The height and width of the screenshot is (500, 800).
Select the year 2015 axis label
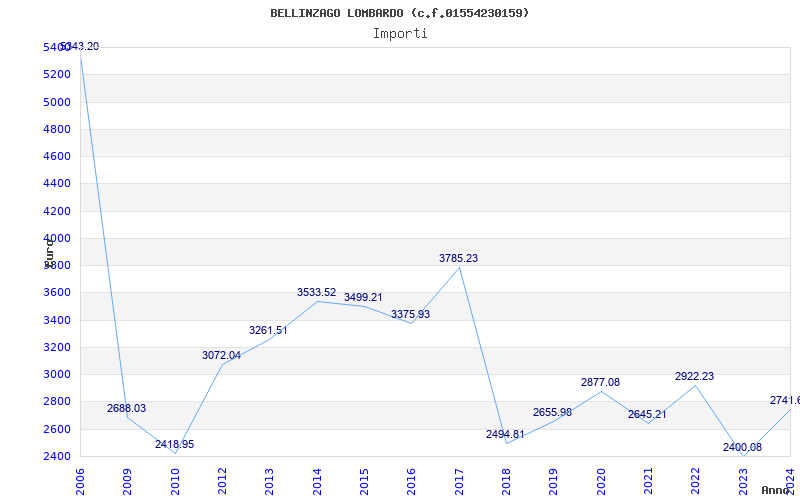pyautogui.click(x=364, y=482)
